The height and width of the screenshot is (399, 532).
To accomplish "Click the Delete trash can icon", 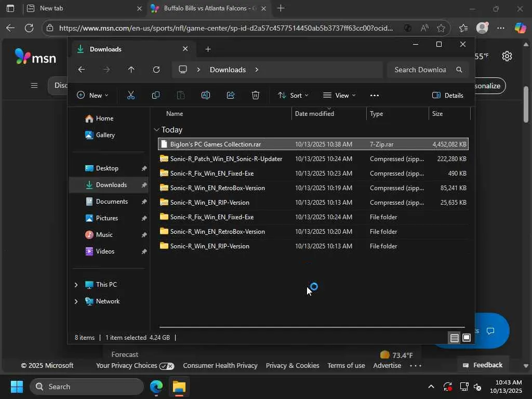I will [x=255, y=95].
